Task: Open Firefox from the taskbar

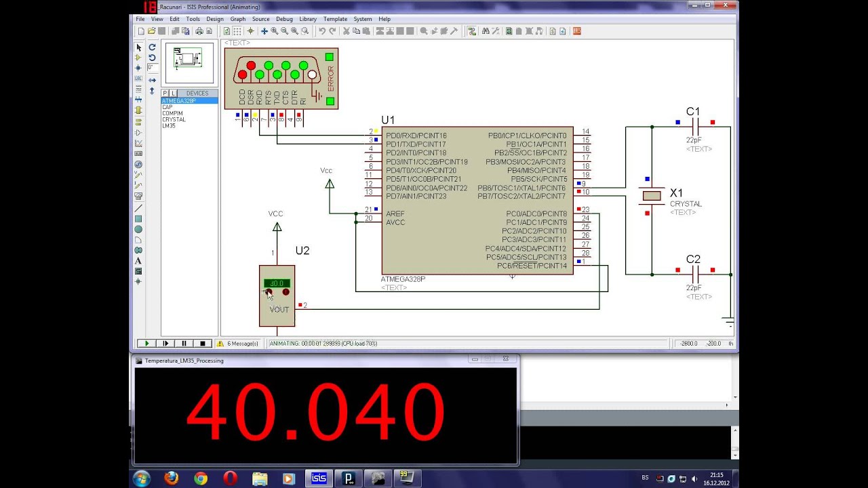Action: click(x=171, y=479)
